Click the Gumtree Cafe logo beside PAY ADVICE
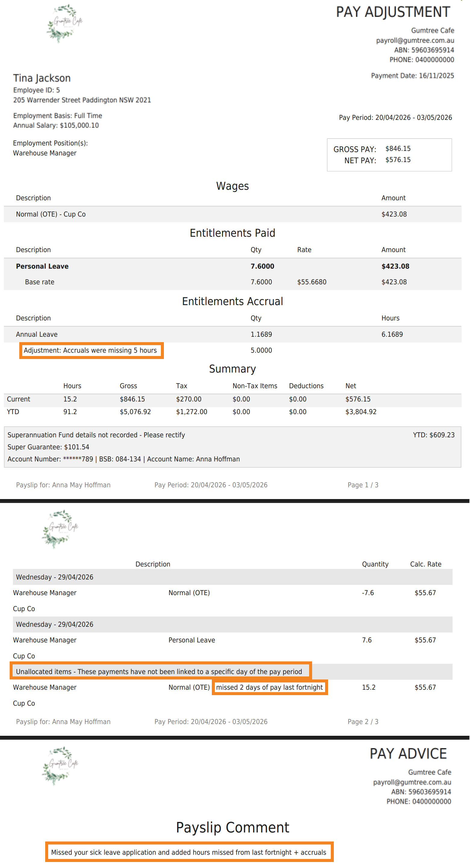Image resolution: width=470 pixels, height=868 pixels. tap(60, 765)
